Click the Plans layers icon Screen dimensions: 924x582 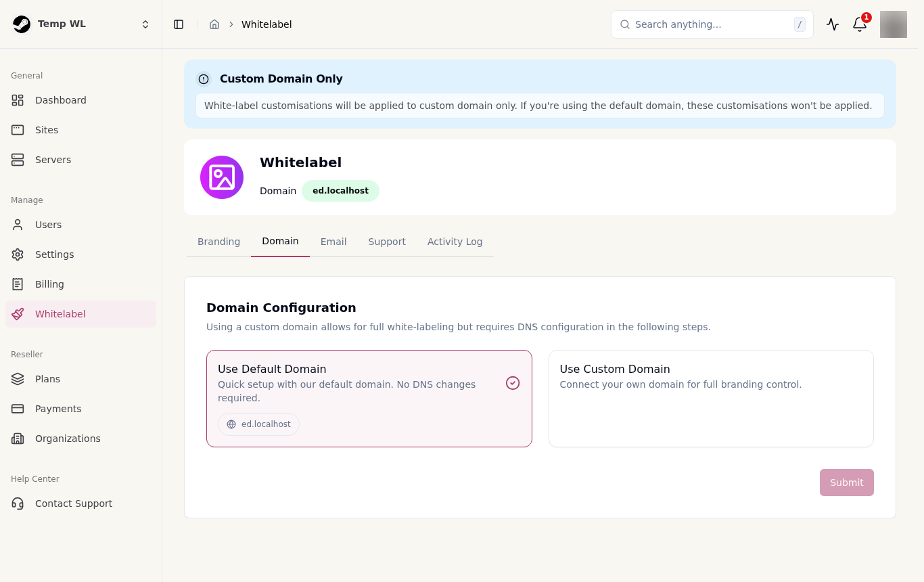pos(18,379)
